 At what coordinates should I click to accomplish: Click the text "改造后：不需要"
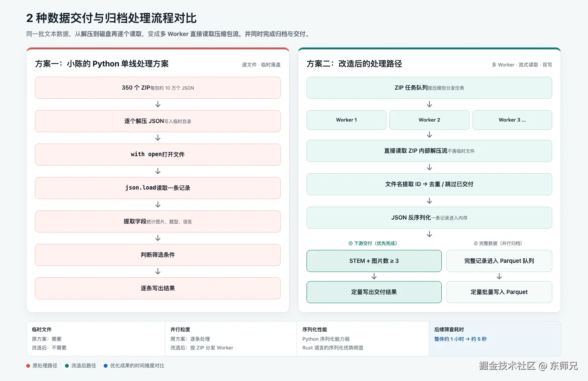click(x=49, y=348)
